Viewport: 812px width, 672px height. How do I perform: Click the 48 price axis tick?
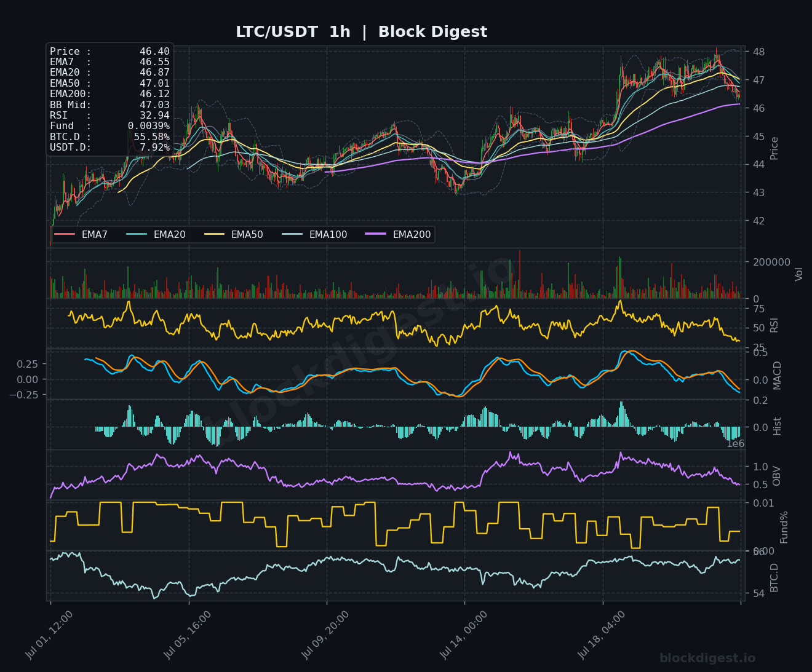(x=758, y=52)
